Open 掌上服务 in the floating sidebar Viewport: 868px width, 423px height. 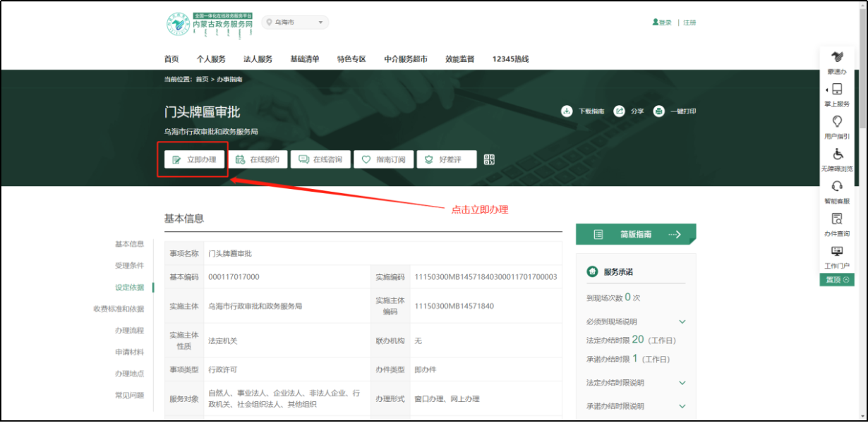point(837,92)
